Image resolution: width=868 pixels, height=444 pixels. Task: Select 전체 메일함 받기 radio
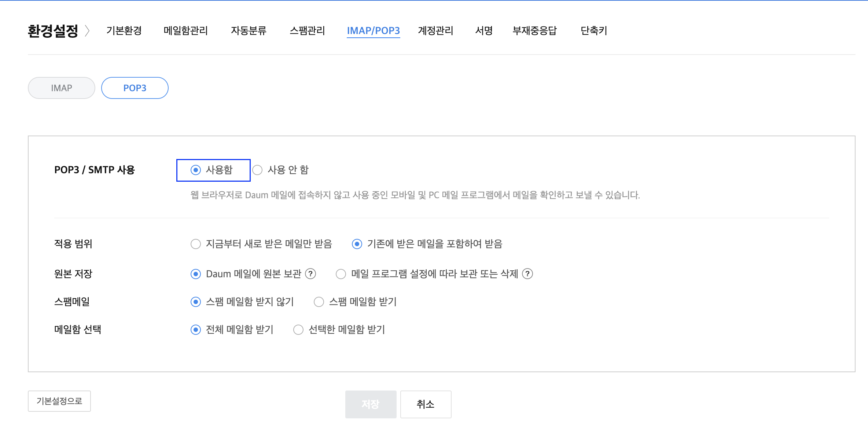click(x=196, y=330)
